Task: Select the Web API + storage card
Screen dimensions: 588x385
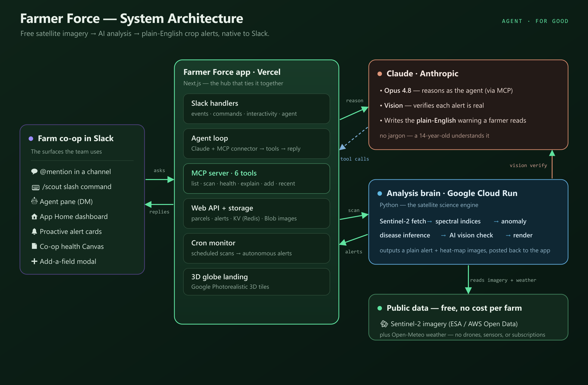Action: tap(257, 213)
